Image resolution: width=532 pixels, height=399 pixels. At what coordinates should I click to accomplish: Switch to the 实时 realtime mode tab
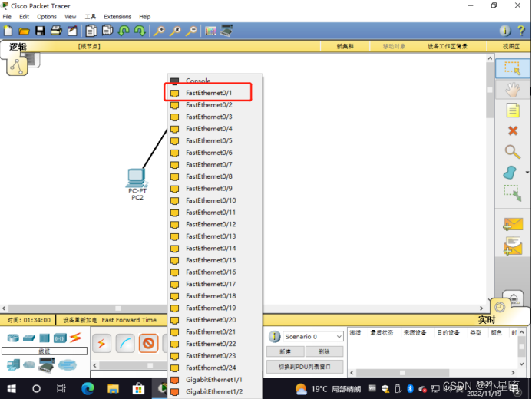487,320
